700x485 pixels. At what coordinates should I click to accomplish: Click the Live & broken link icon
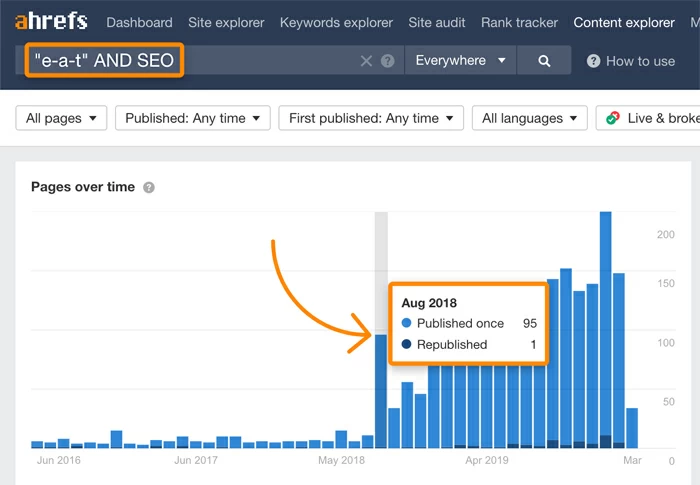(611, 118)
